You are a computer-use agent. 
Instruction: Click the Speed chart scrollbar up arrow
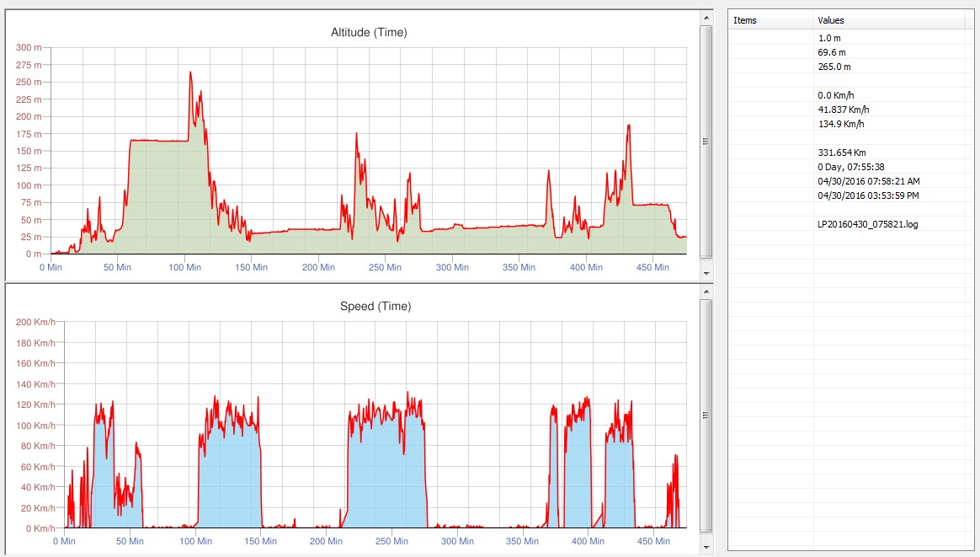(706, 289)
